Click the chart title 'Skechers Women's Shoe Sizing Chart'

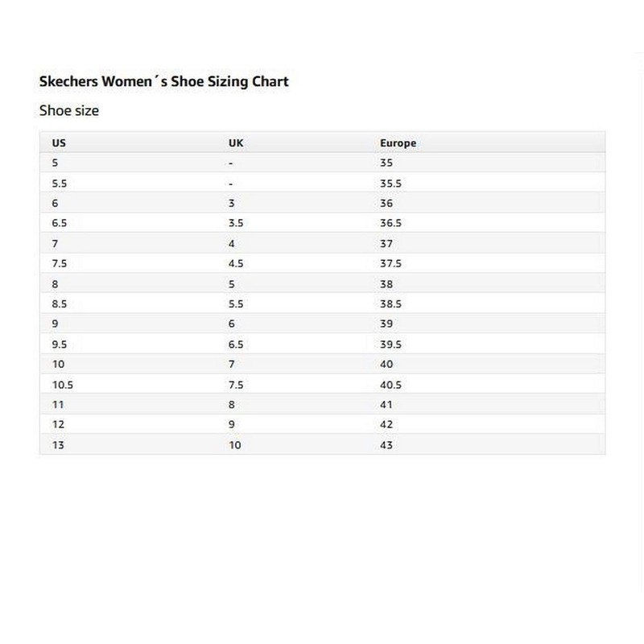[x=163, y=81]
